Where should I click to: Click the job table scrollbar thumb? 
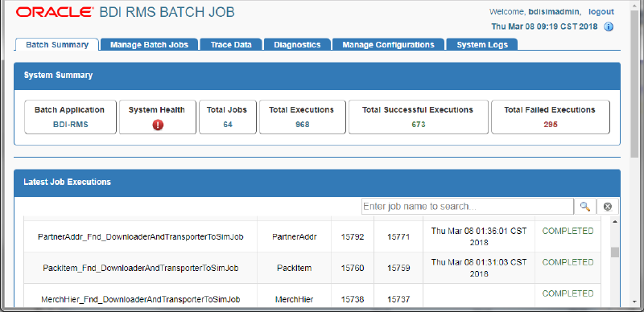point(614,252)
